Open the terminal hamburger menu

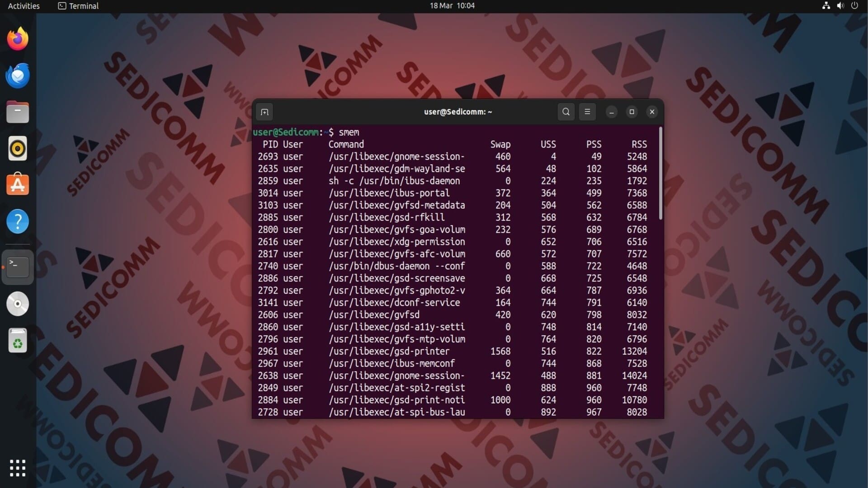pos(587,112)
